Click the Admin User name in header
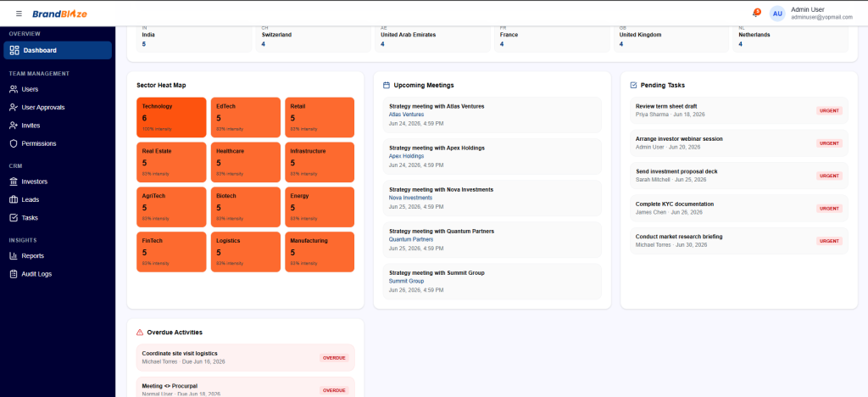Screen dimensions: 868x397 click(x=808, y=9)
